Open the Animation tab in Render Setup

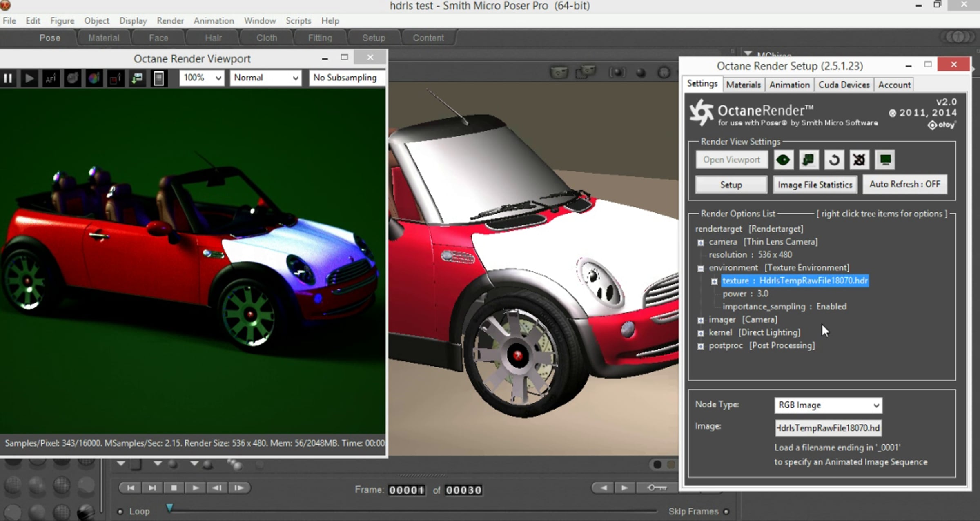789,85
